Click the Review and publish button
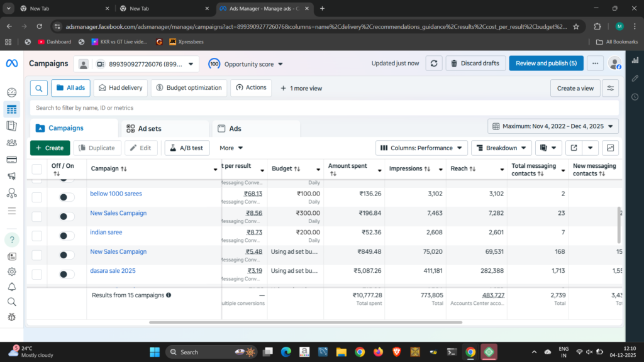The height and width of the screenshot is (362, 644). 546,63
